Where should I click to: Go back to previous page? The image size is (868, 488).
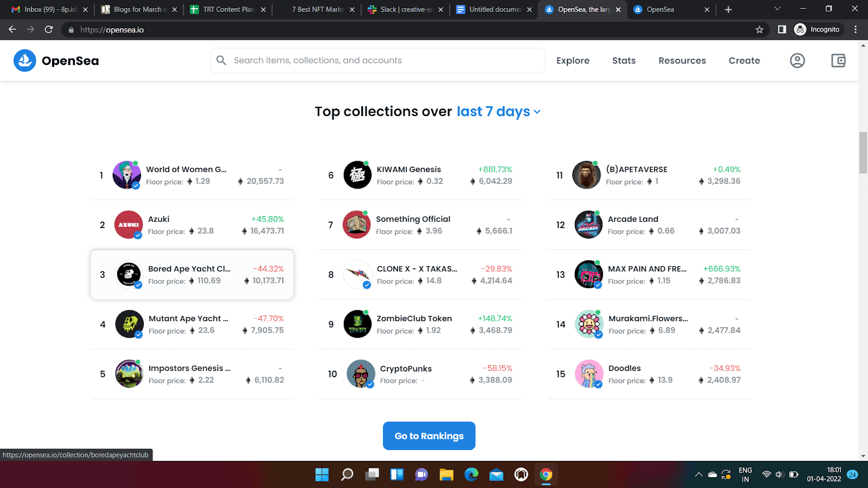pyautogui.click(x=12, y=30)
